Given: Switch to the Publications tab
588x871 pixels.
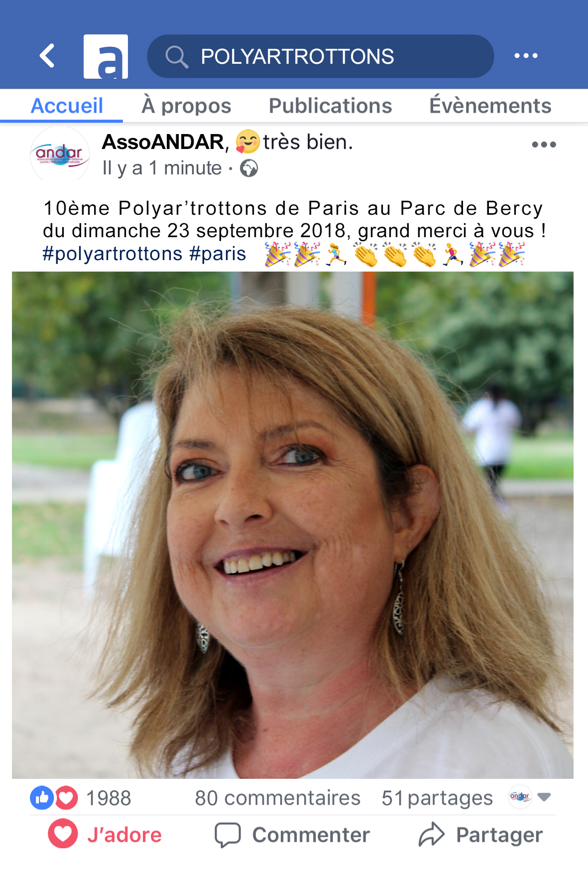Looking at the screenshot, I should pyautogui.click(x=331, y=106).
